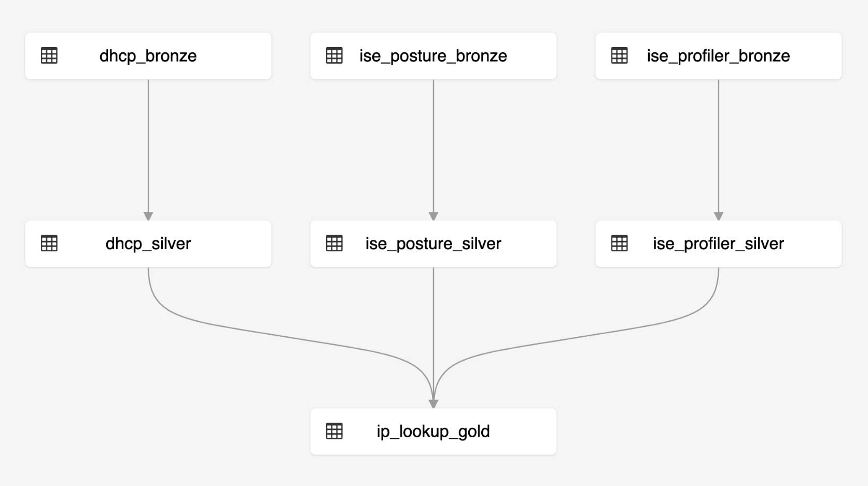
Task: Select the dhcp_bronze node label
Action: pyautogui.click(x=148, y=56)
